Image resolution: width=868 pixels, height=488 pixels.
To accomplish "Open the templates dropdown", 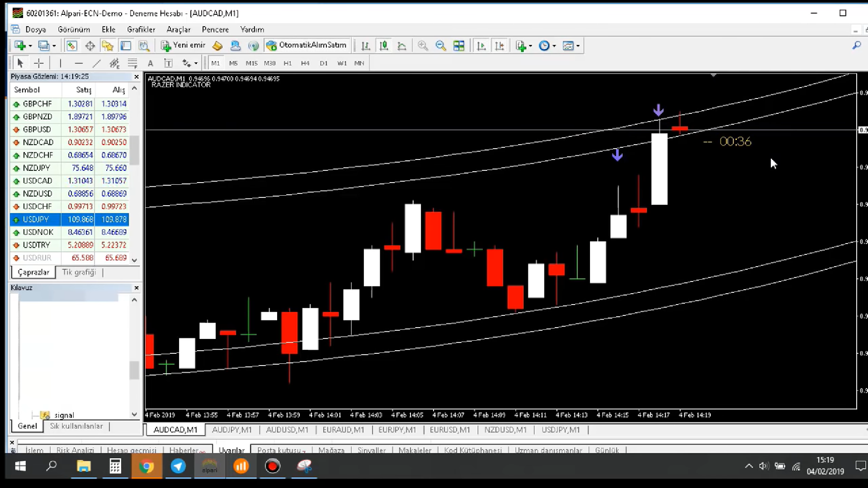I will pyautogui.click(x=578, y=46).
